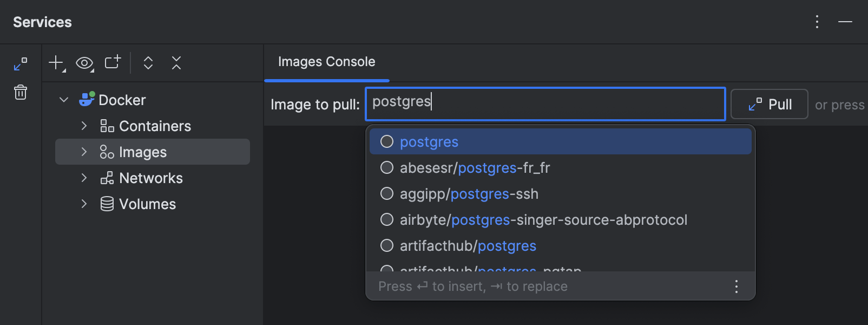The image size is (868, 325).
Task: Select aggipp/postgres-ssh from the suggestion list
Action: tap(469, 193)
